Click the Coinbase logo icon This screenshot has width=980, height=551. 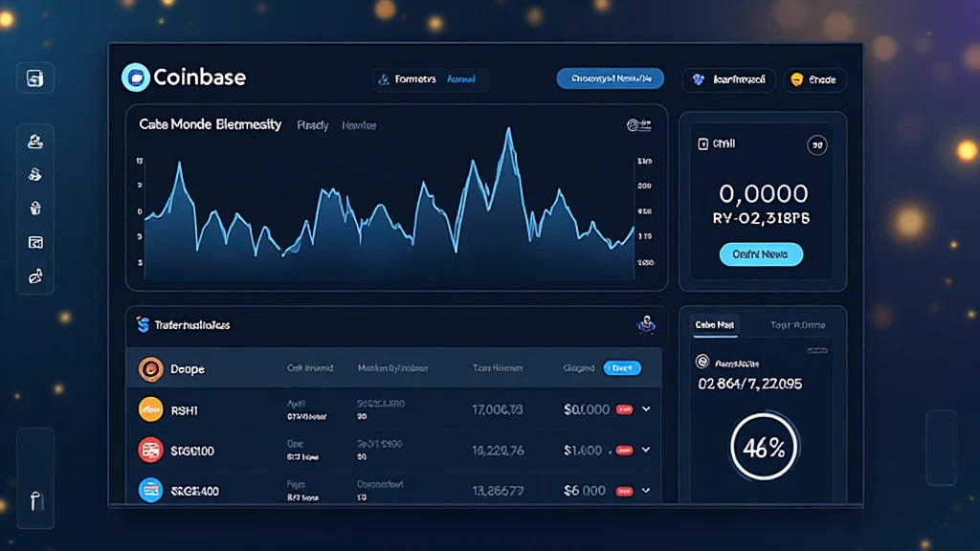(x=136, y=77)
